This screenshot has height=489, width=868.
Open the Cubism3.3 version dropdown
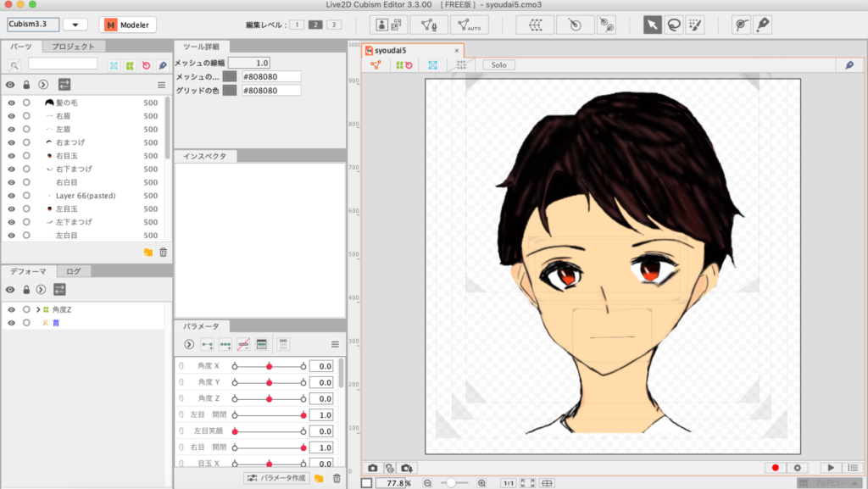(x=75, y=25)
